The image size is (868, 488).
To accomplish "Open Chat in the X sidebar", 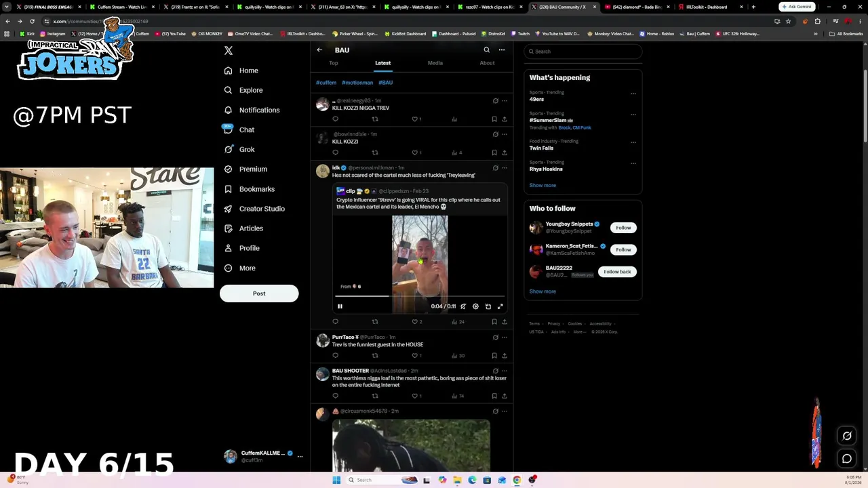I will point(239,129).
